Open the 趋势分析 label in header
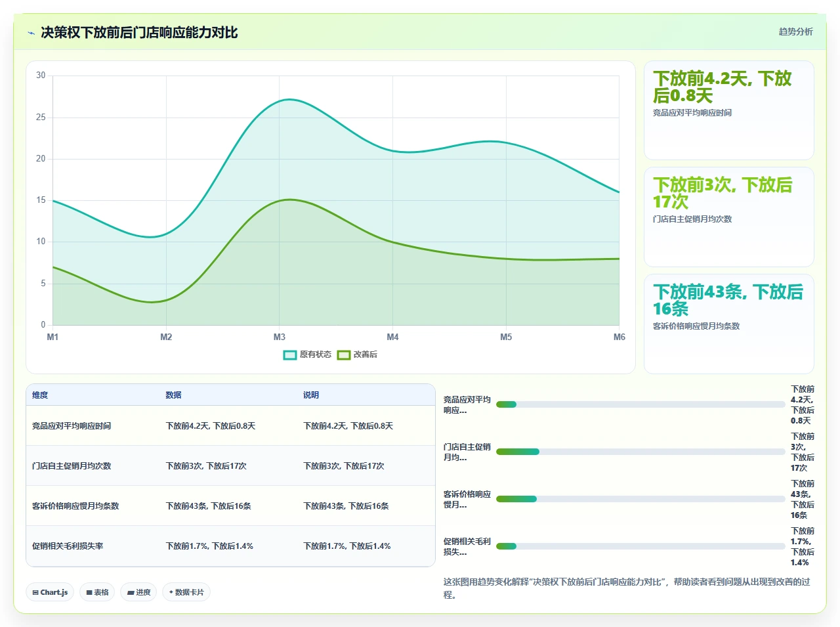This screenshot has width=840, height=627. coord(795,32)
